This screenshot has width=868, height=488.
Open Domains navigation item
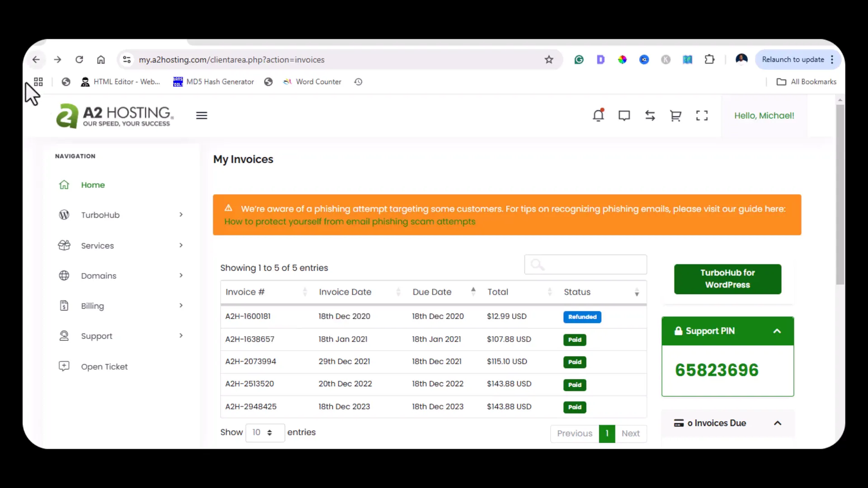[99, 276]
